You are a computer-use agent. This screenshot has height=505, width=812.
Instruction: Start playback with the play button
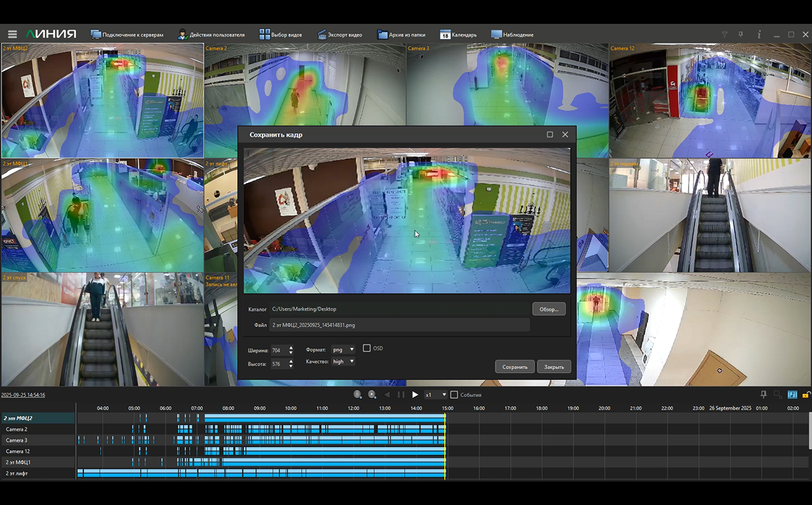415,395
